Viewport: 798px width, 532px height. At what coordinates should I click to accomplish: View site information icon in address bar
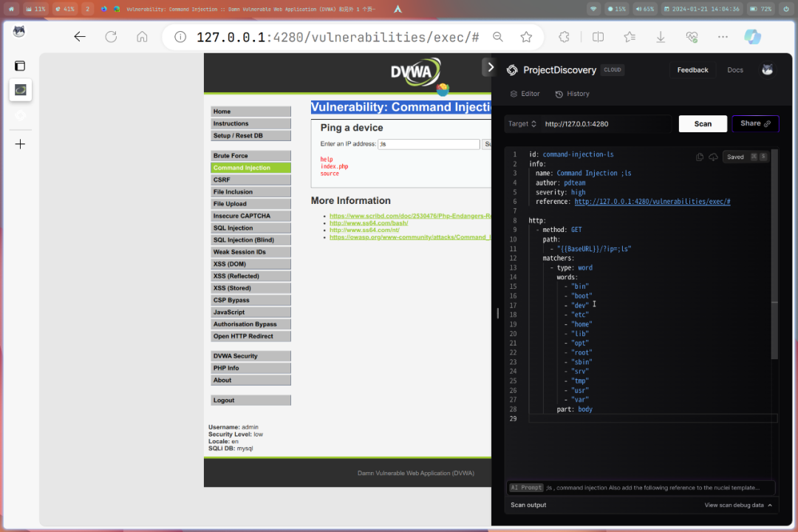pos(180,37)
